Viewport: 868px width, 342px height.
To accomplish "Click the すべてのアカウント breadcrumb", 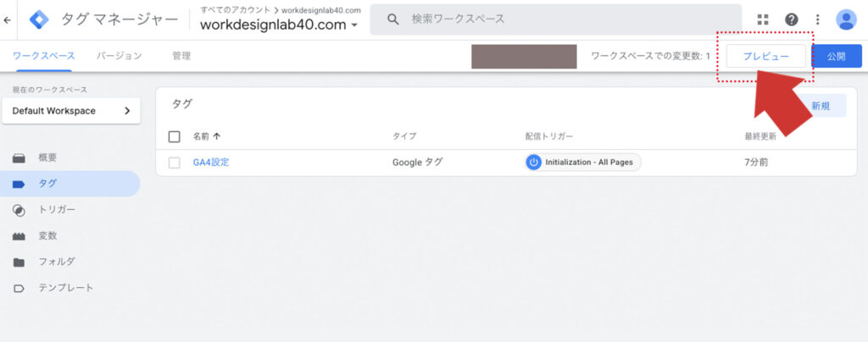I will [236, 10].
